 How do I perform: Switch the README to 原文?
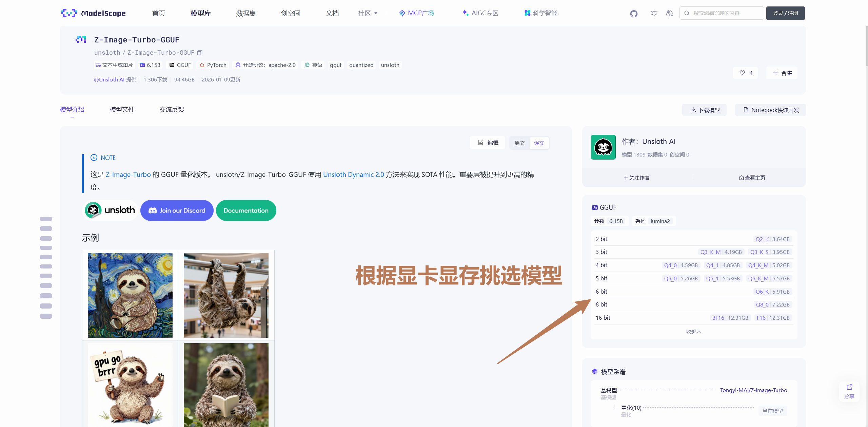519,143
